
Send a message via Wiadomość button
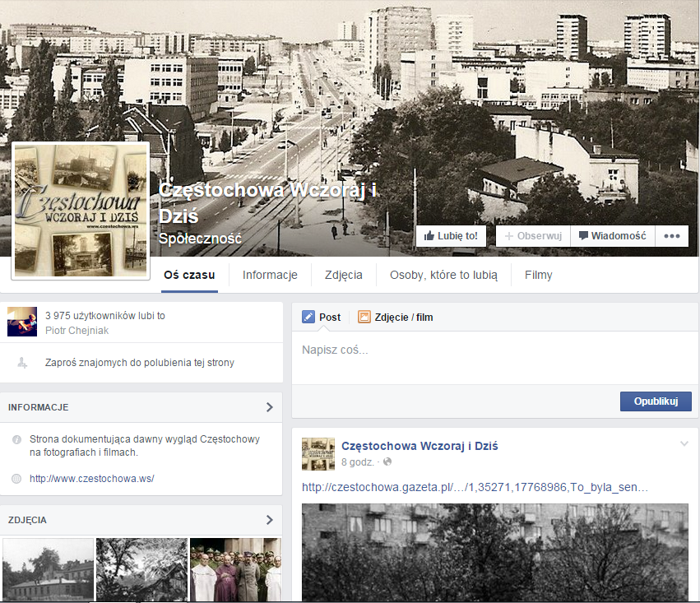click(613, 236)
